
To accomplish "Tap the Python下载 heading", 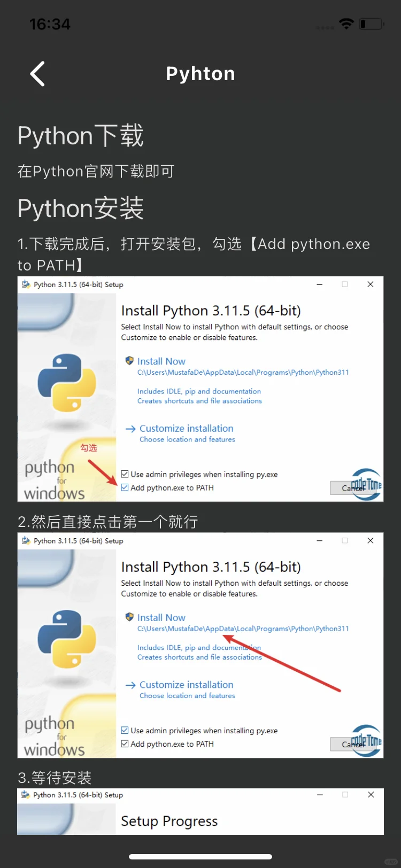I will click(81, 136).
